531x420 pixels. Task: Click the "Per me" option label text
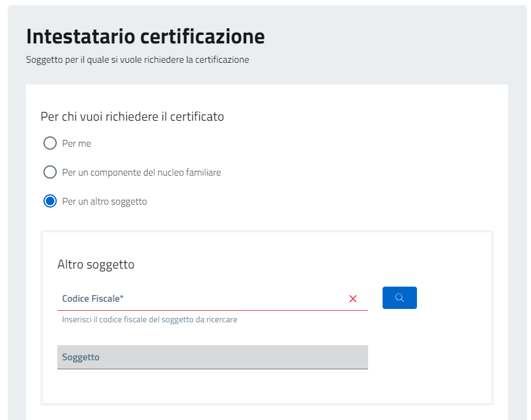click(x=77, y=144)
